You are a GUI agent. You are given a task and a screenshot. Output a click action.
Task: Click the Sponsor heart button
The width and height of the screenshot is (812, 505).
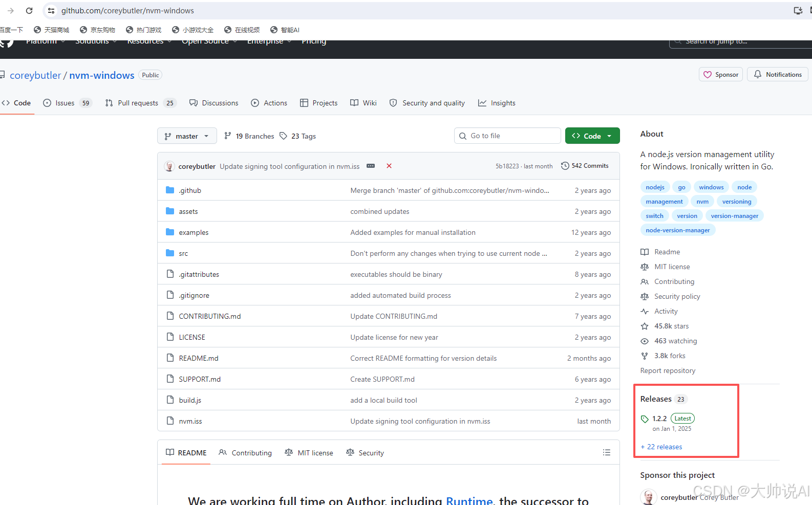720,75
